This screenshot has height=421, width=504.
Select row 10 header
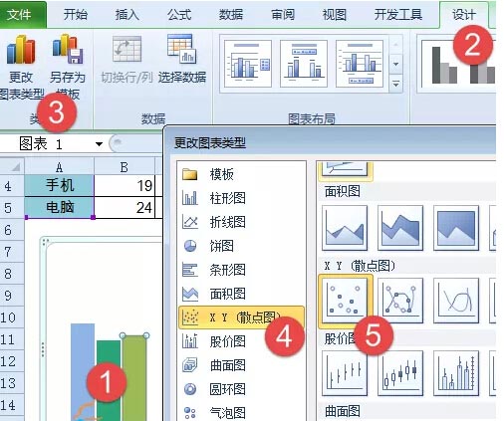pos(11,317)
